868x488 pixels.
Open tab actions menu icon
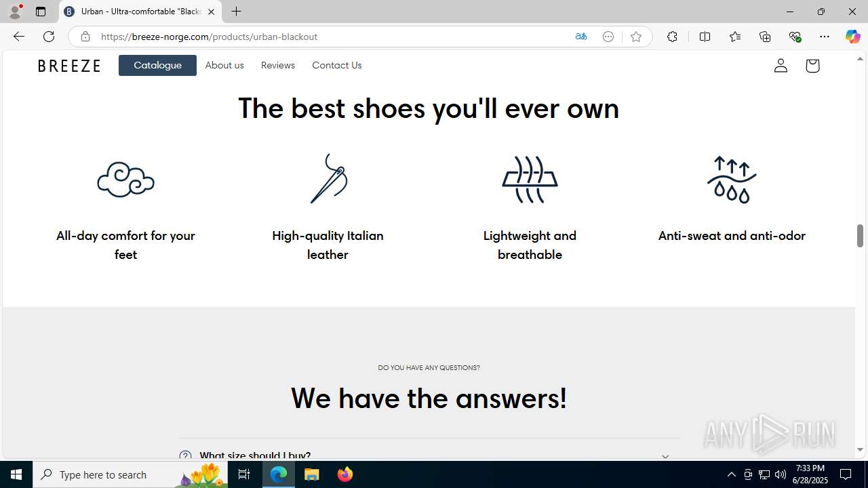[41, 12]
